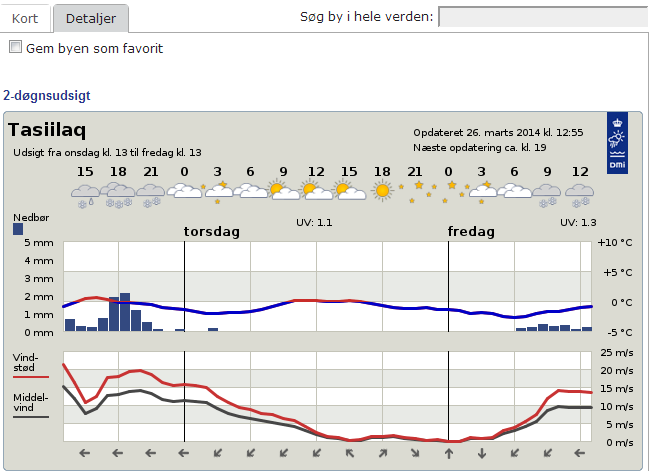Click the '-5 °C' temperature axis label
The height and width of the screenshot is (471, 649).
620,332
